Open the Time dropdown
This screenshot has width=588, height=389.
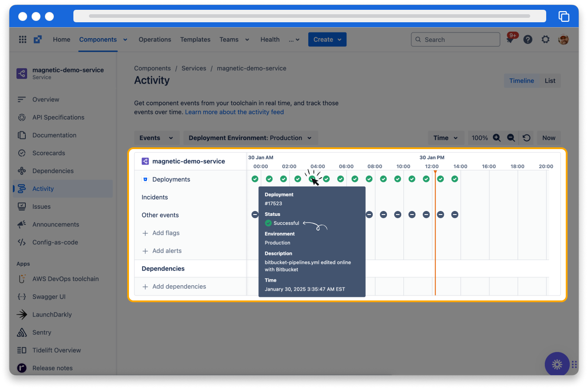tap(446, 138)
